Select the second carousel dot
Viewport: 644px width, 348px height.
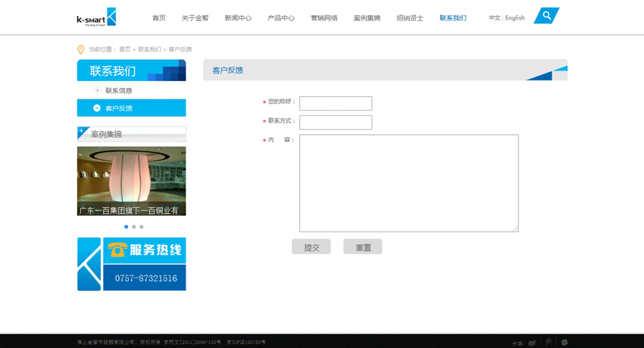pos(134,227)
